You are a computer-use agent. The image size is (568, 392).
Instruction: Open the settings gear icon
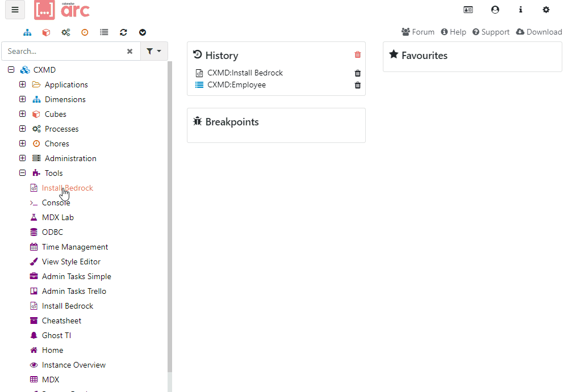pos(546,10)
